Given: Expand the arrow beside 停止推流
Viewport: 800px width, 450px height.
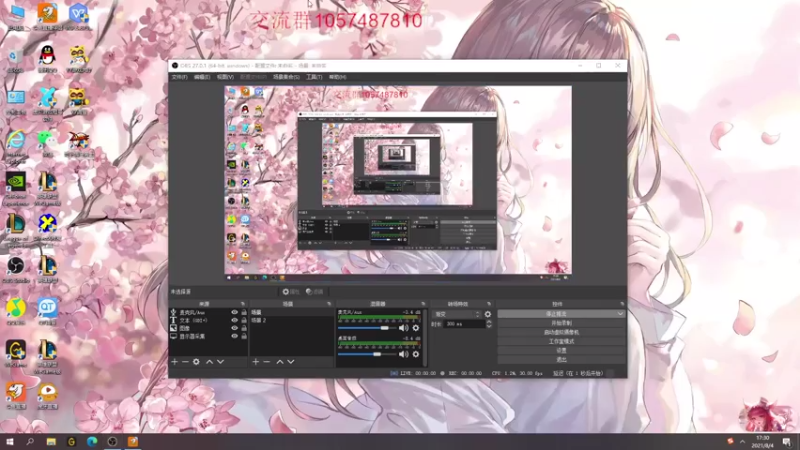Looking at the screenshot, I should (620, 314).
